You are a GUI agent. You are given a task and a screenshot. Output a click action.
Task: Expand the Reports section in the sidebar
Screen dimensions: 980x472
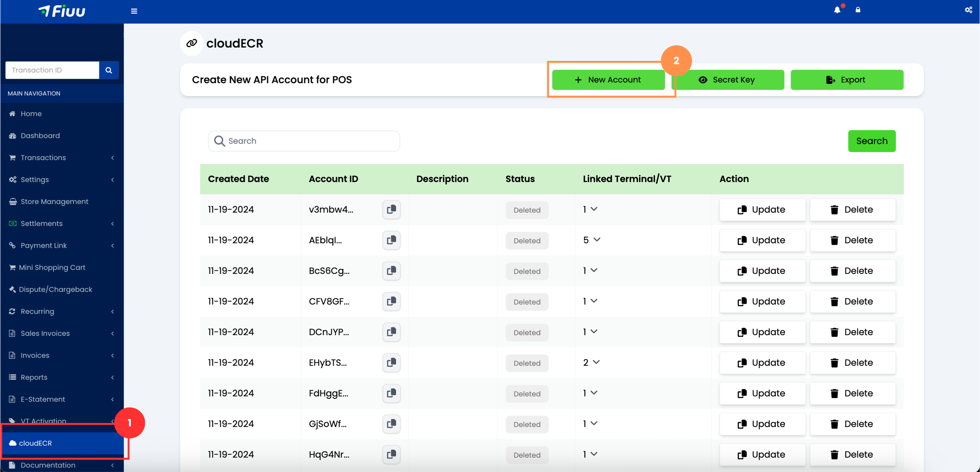[33, 377]
